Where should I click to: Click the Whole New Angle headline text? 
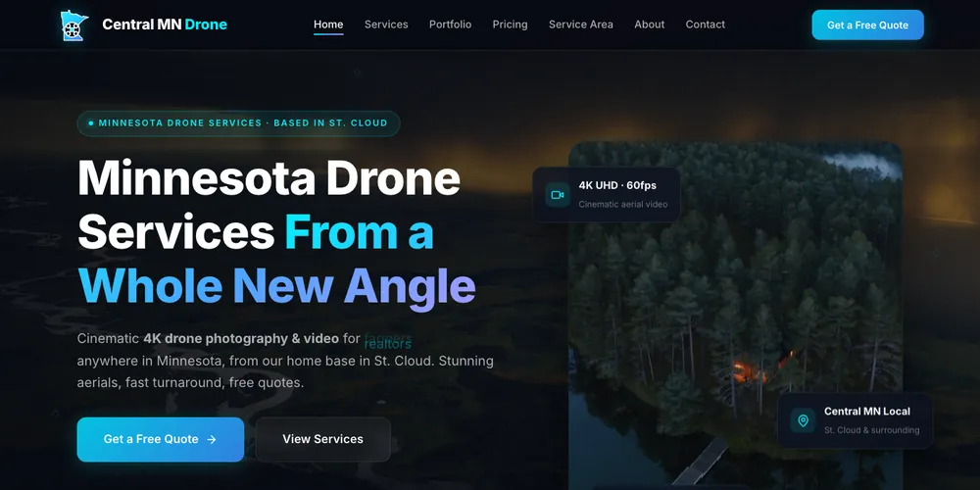coord(276,285)
